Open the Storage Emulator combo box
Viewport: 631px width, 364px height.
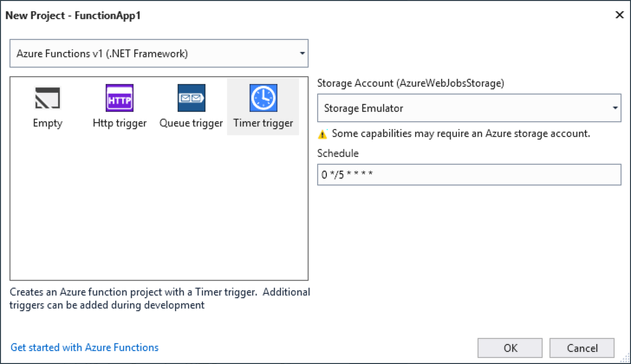click(x=459, y=108)
